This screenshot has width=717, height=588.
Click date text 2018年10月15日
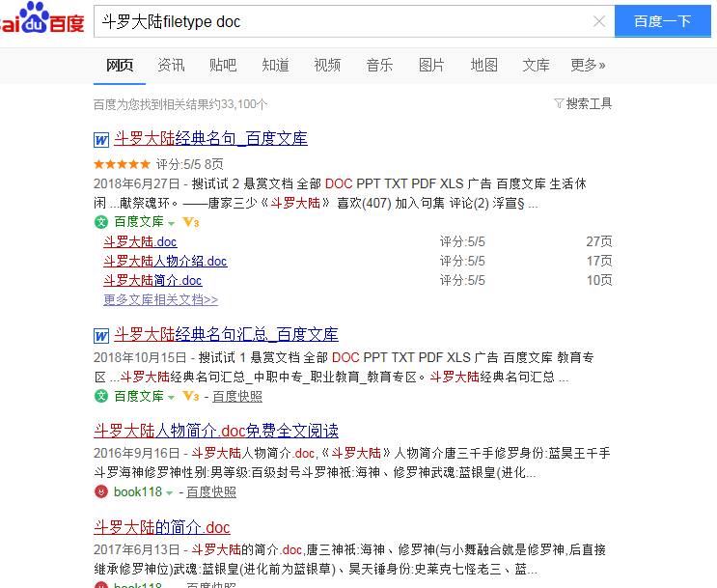(140, 357)
